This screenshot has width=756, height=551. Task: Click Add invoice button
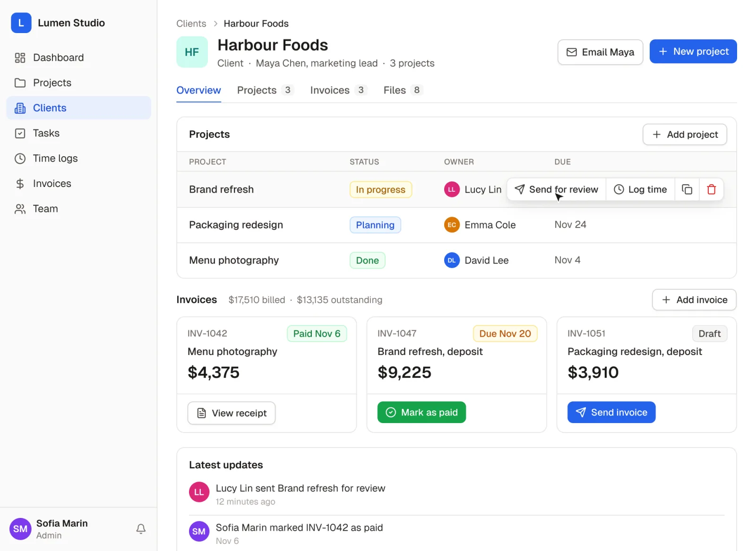(x=694, y=300)
